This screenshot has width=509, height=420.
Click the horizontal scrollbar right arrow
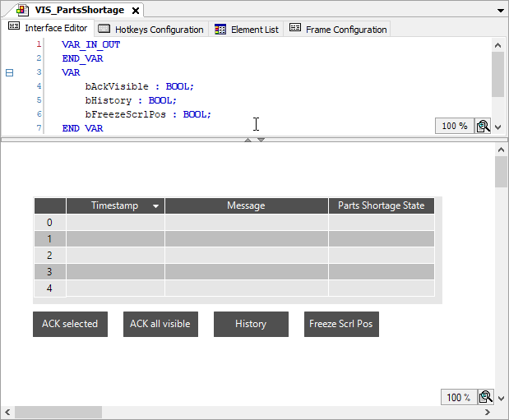click(488, 413)
